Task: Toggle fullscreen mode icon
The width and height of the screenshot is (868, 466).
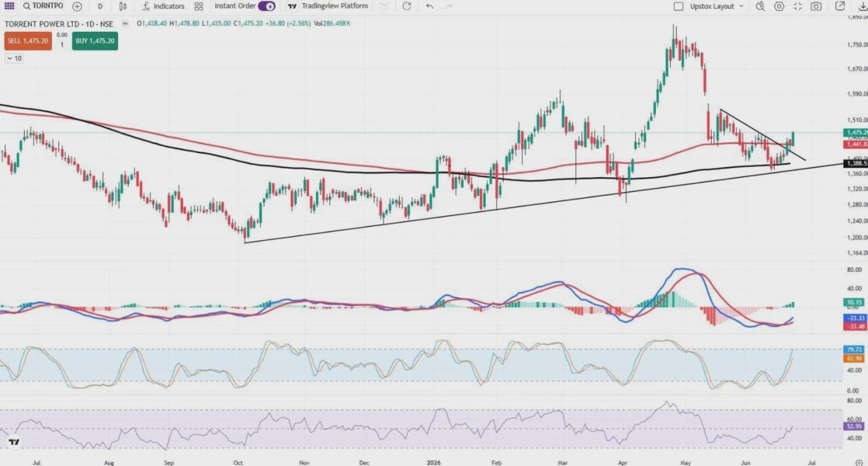Action: pos(797,6)
